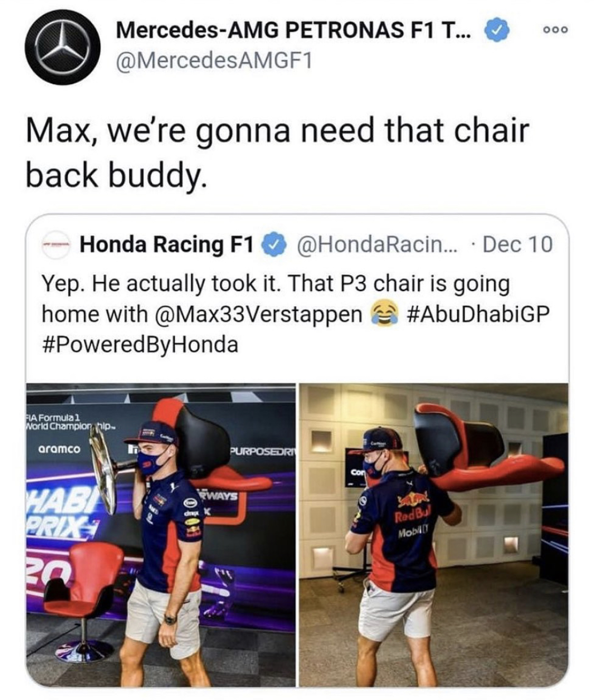
Task: Click the laughing-crying emoji
Action: coord(385,315)
